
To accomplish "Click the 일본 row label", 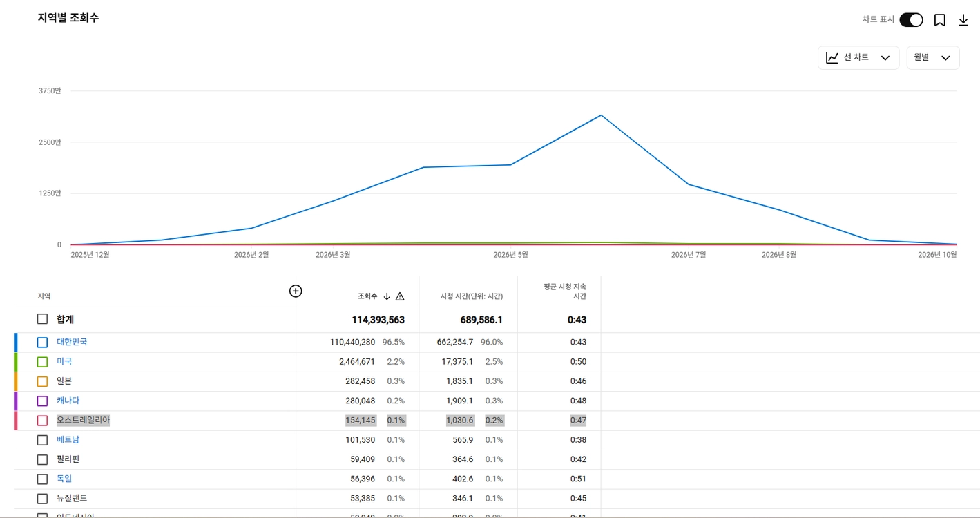I will pos(64,381).
